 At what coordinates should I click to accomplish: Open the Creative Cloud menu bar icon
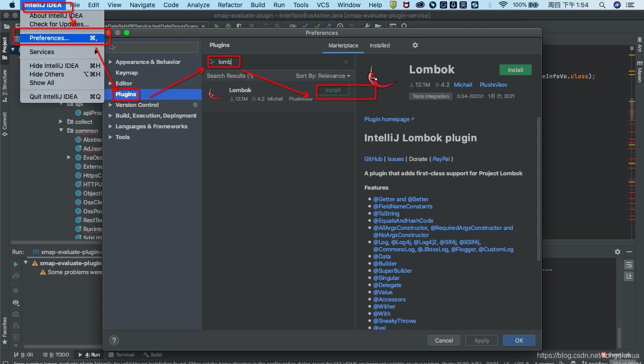point(420,5)
